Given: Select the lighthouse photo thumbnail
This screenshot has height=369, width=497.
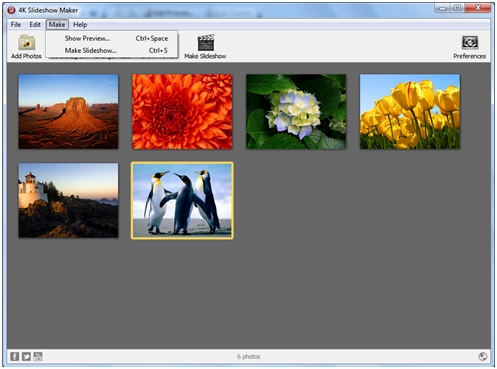Looking at the screenshot, I should (68, 200).
